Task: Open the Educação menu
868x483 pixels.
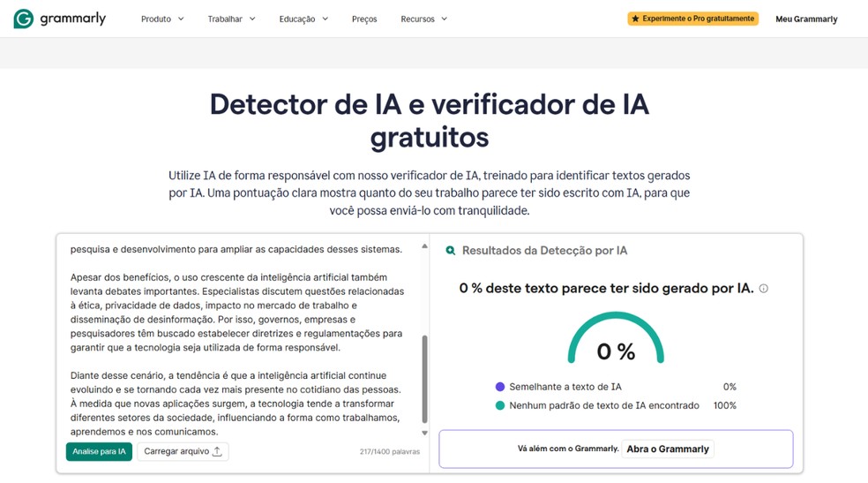Action: coord(303,19)
